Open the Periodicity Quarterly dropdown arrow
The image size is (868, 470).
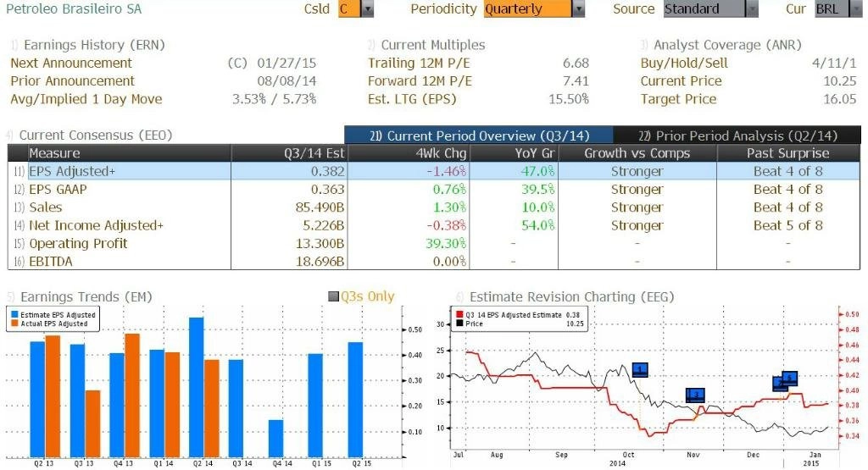(578, 8)
